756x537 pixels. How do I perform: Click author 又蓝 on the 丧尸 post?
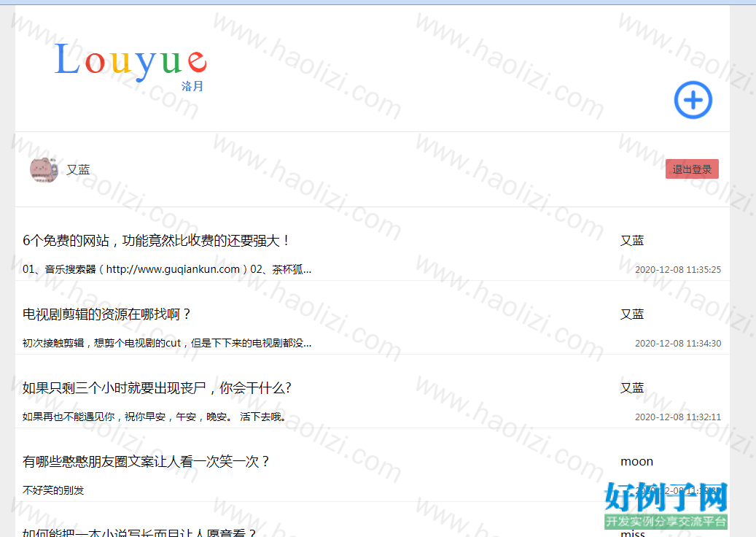[x=632, y=388]
